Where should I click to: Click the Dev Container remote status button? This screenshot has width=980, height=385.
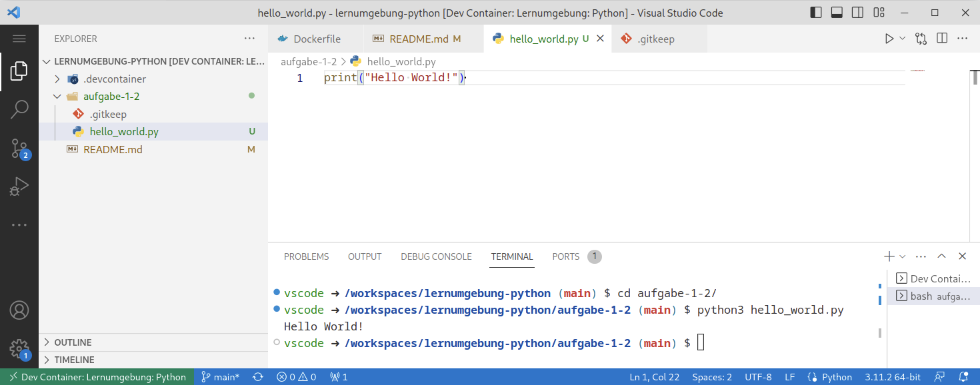tap(97, 377)
